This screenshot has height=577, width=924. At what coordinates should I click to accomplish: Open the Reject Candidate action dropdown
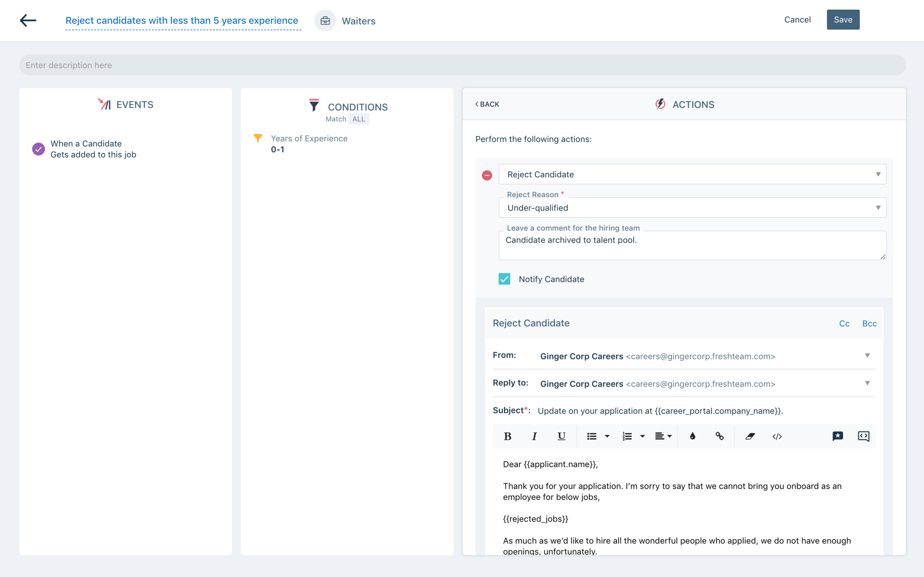692,174
